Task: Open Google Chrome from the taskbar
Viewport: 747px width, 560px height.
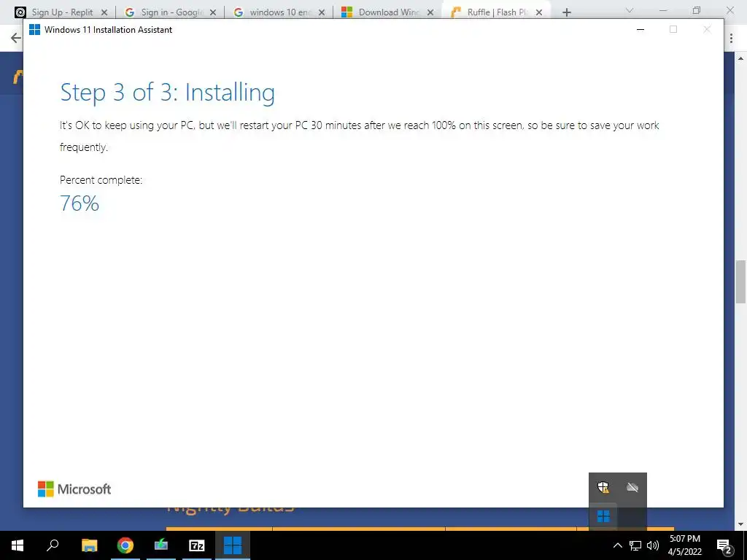Action: pos(125,545)
